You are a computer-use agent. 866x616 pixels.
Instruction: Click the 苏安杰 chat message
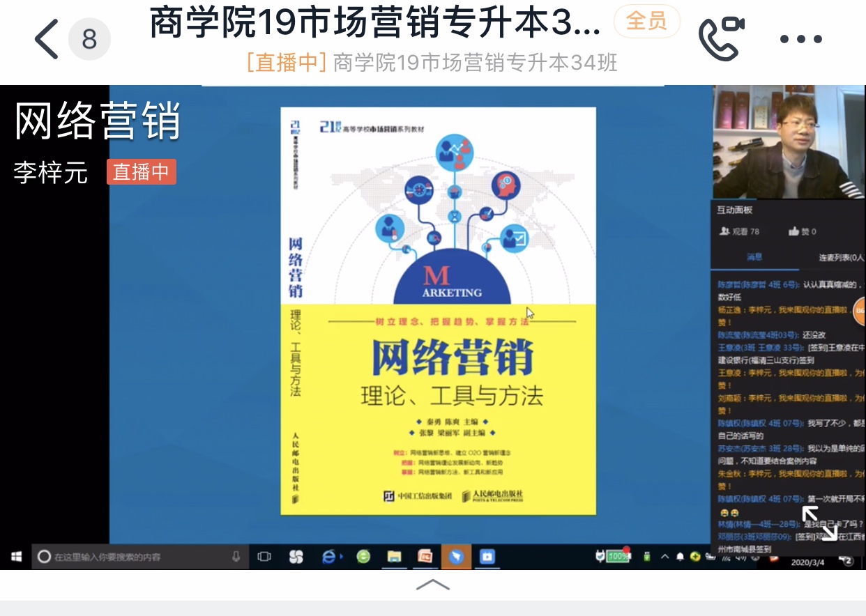coord(791,455)
